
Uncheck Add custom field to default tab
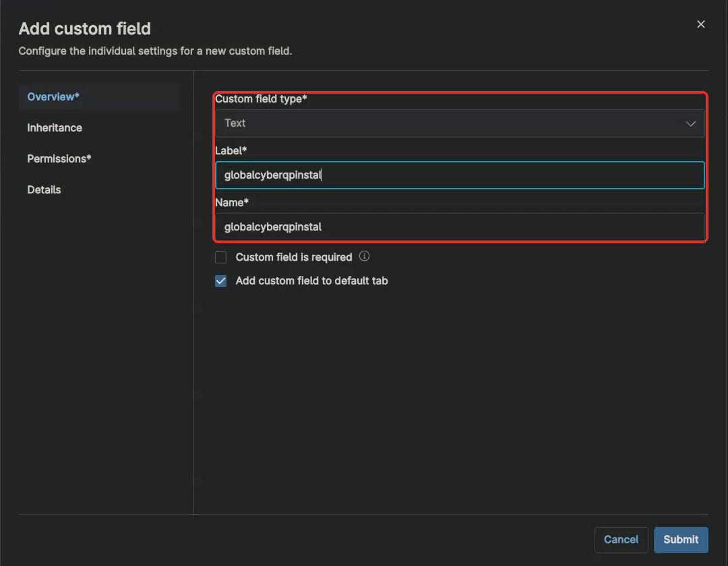220,281
